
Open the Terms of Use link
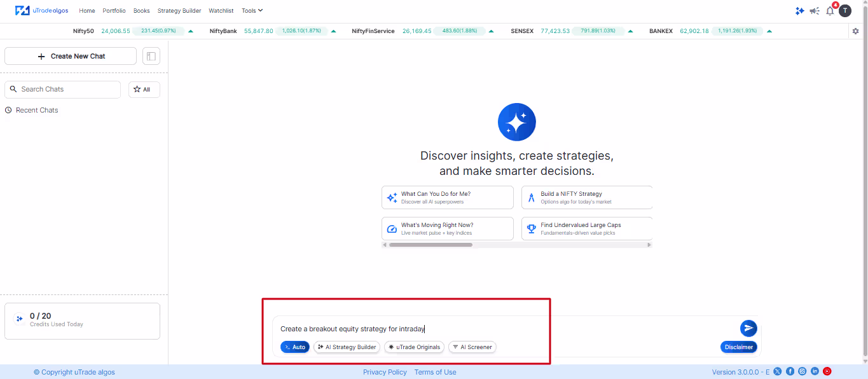[435, 372]
